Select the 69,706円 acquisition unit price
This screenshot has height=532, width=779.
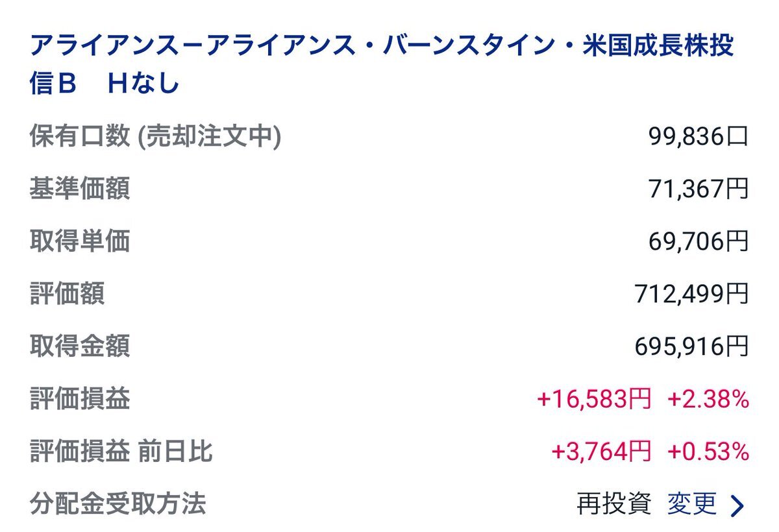coord(699,241)
